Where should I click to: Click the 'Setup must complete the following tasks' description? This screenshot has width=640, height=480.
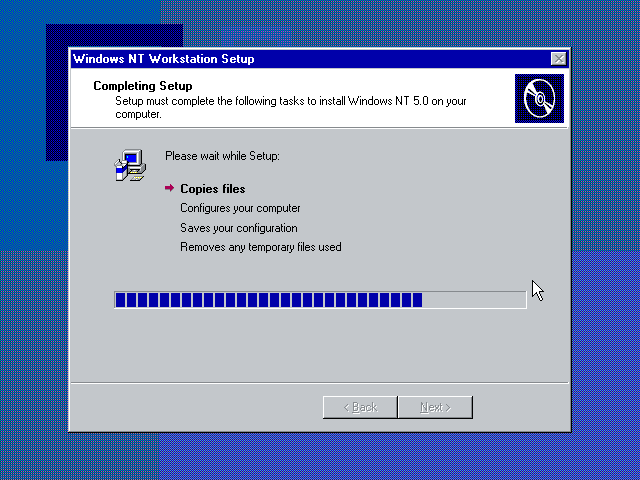291,107
